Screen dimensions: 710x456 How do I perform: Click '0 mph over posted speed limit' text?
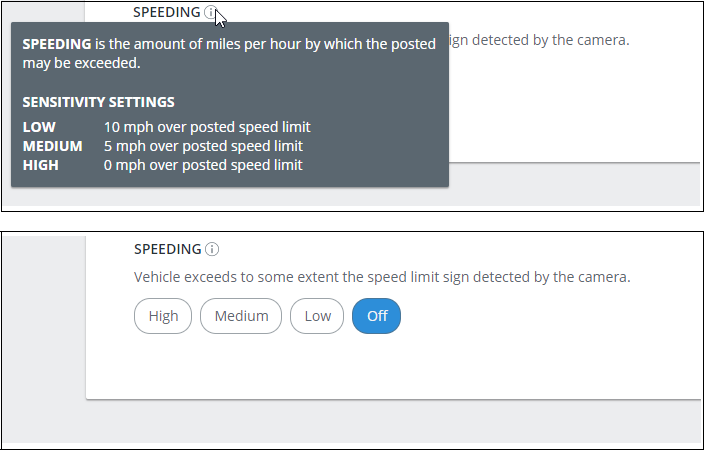point(203,165)
